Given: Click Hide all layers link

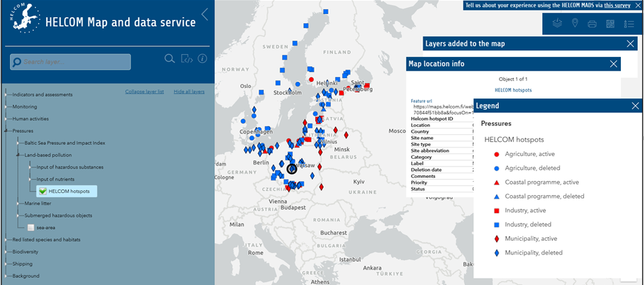Looking at the screenshot, I should (x=189, y=92).
